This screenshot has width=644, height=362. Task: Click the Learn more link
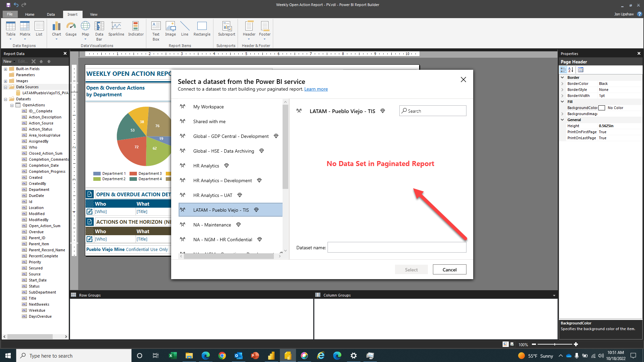tap(316, 89)
